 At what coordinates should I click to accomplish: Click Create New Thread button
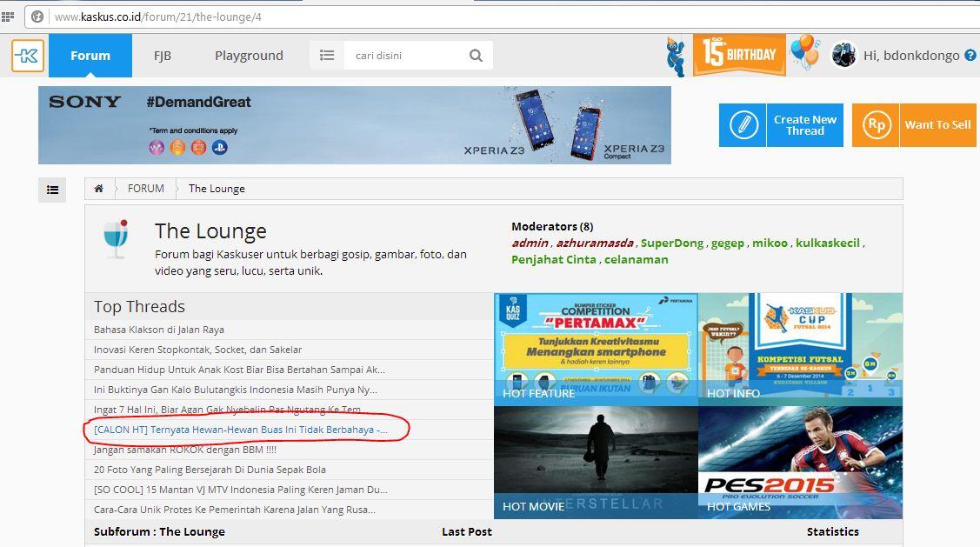tap(781, 125)
